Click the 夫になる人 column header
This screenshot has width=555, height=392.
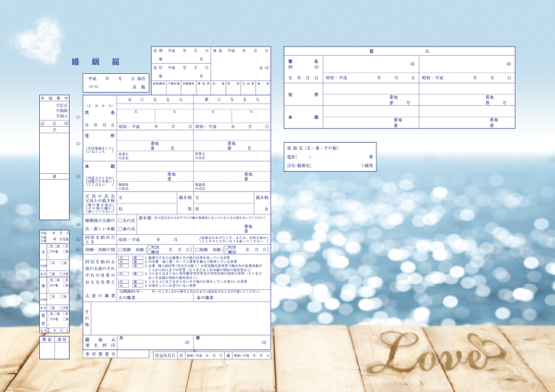[x=155, y=100]
